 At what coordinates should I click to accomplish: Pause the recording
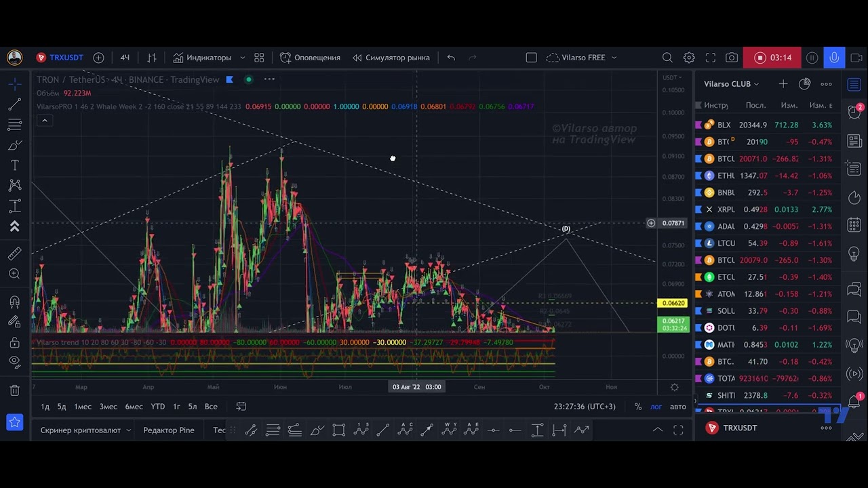coord(812,58)
